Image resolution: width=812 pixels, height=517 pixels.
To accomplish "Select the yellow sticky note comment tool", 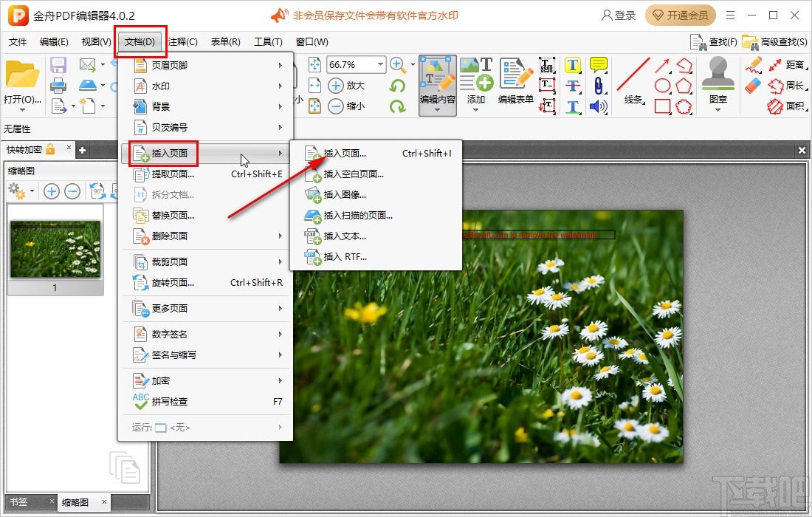I will 598,65.
